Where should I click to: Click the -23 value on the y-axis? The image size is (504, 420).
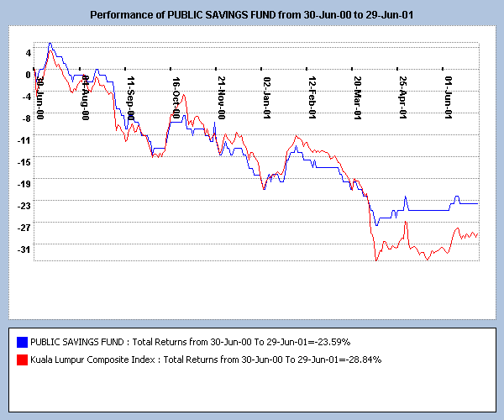click(x=24, y=206)
